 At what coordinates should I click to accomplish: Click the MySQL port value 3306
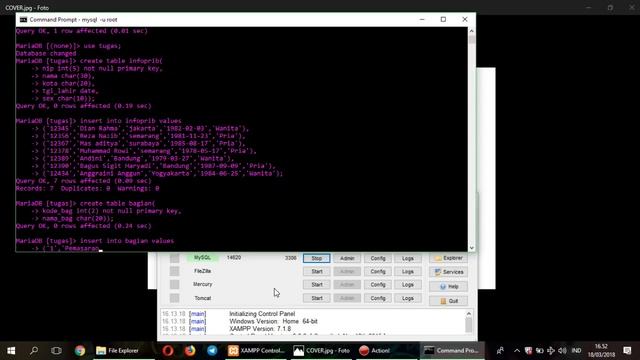pos(291,258)
